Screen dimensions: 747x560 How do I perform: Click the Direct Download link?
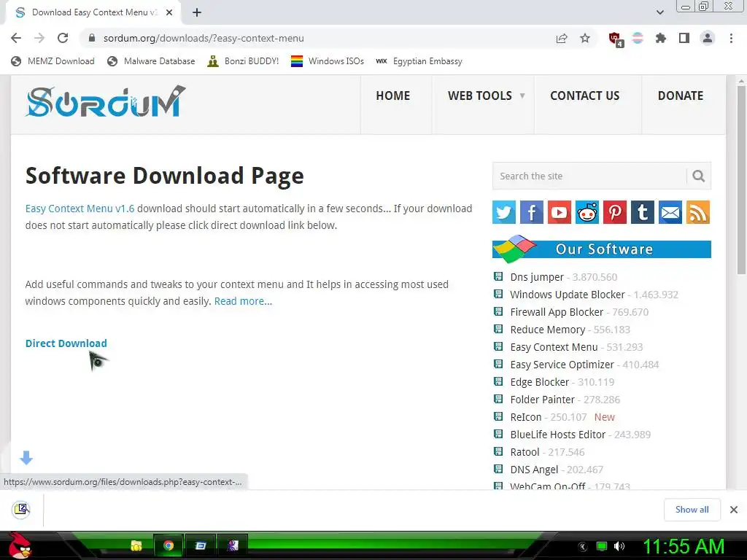(x=66, y=343)
